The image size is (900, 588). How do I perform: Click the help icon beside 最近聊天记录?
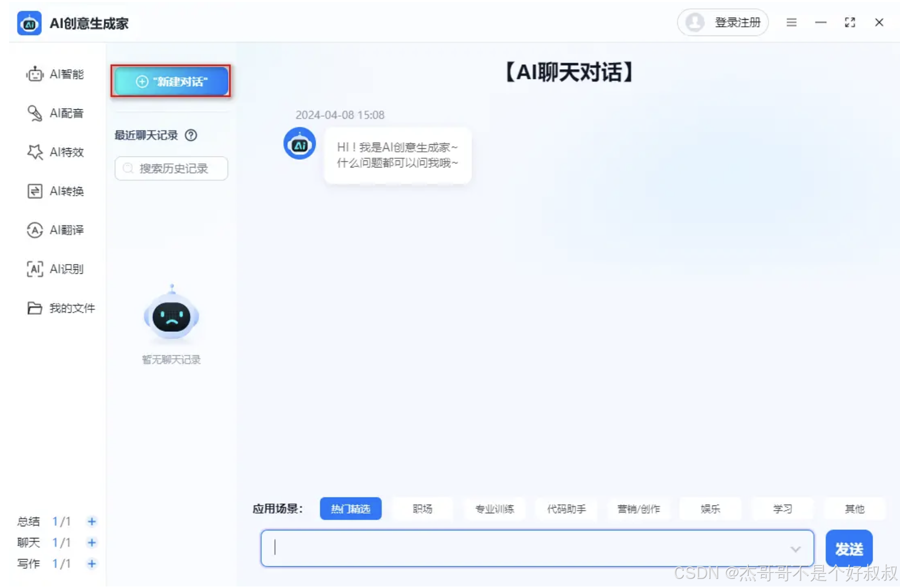(191, 135)
